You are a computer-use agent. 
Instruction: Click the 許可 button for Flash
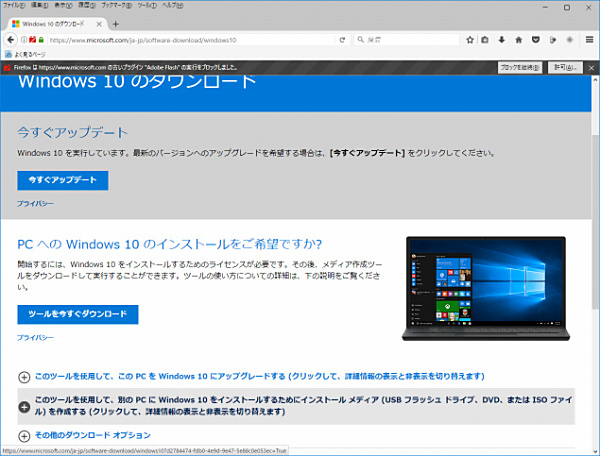coord(565,68)
